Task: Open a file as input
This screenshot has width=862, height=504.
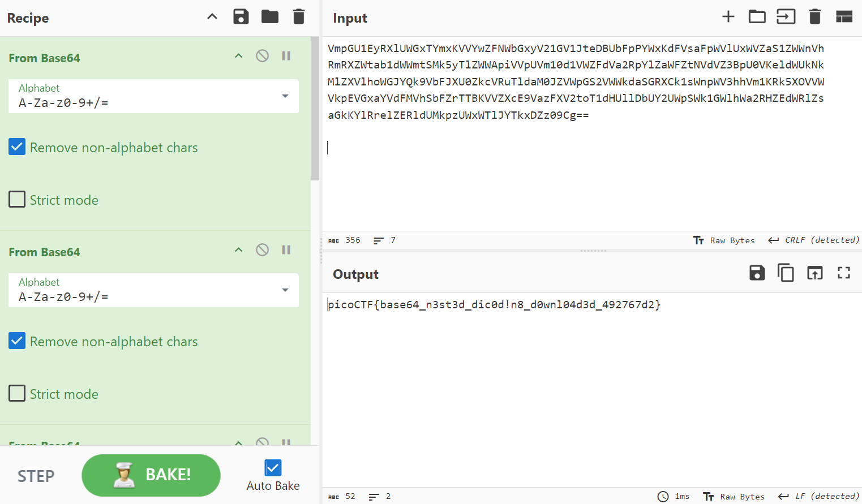Action: (757, 17)
